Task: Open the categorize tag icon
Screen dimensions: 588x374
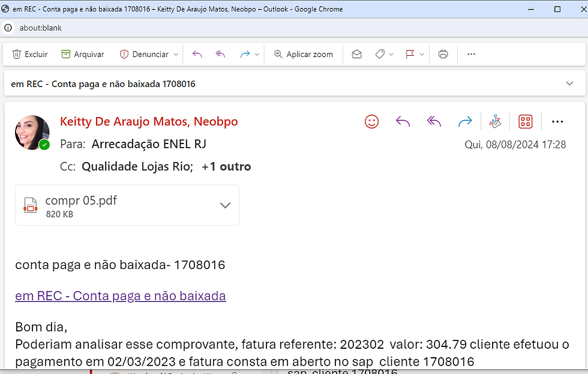Action: click(x=380, y=55)
